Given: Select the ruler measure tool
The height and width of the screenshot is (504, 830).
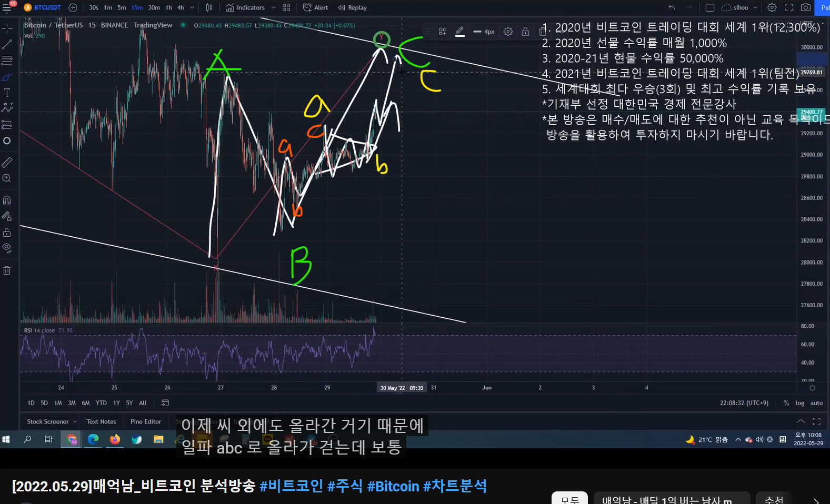Looking at the screenshot, I should 7,162.
